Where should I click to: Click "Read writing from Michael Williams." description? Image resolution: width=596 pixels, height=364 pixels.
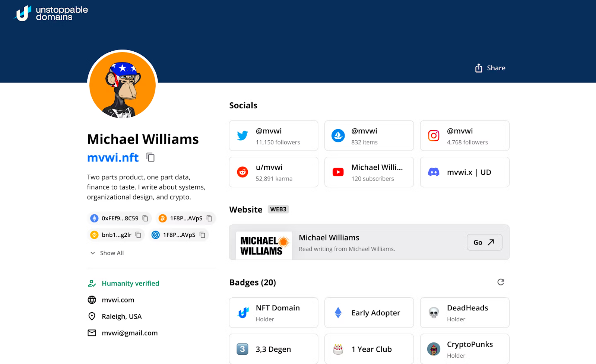[347, 249]
